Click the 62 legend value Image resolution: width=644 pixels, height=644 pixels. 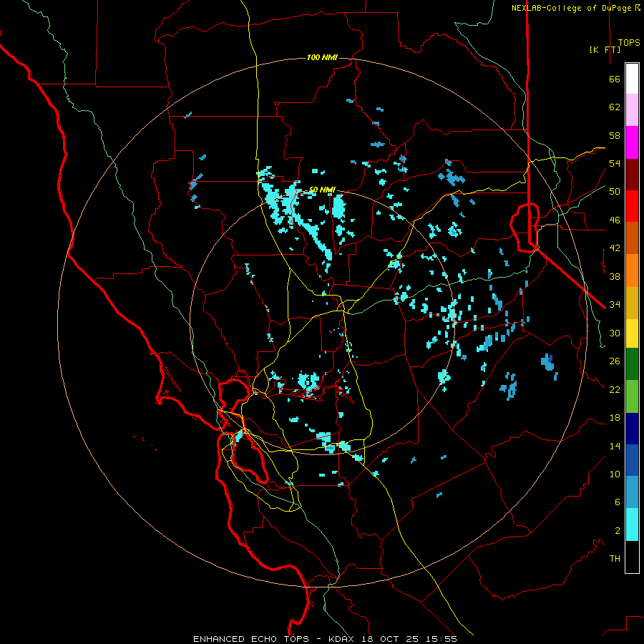[615, 107]
